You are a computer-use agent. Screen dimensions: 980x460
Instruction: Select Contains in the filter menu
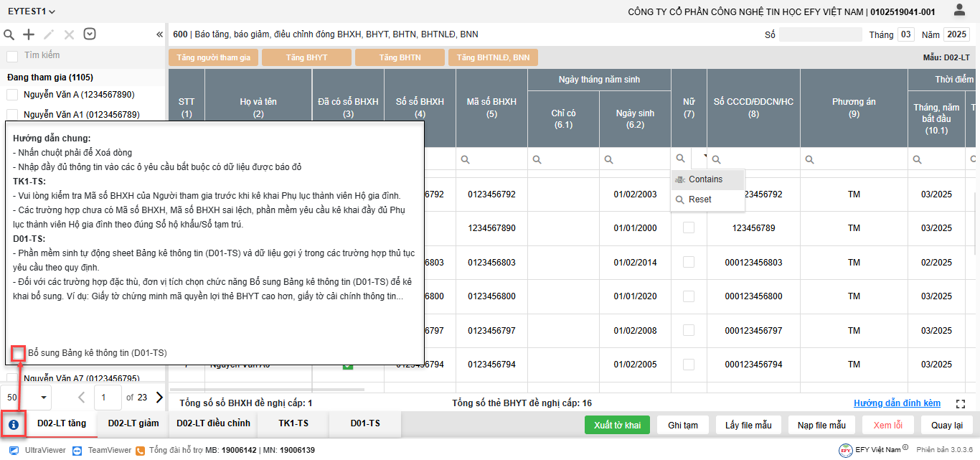(x=705, y=179)
